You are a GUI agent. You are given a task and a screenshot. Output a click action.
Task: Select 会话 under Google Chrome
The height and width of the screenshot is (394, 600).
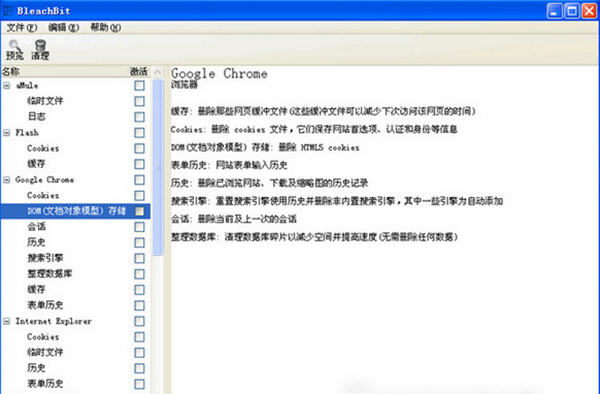tap(36, 227)
